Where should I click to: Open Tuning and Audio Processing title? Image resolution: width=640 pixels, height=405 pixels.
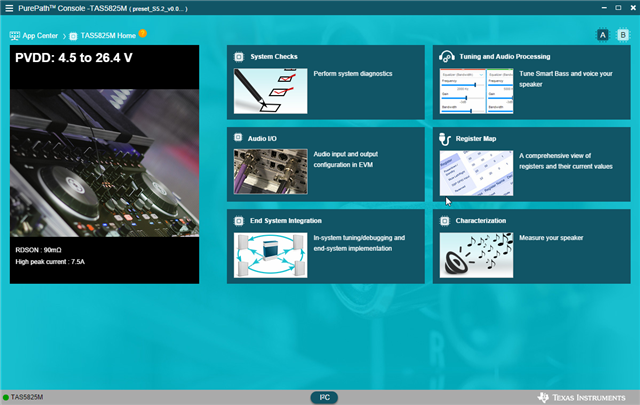(x=505, y=56)
